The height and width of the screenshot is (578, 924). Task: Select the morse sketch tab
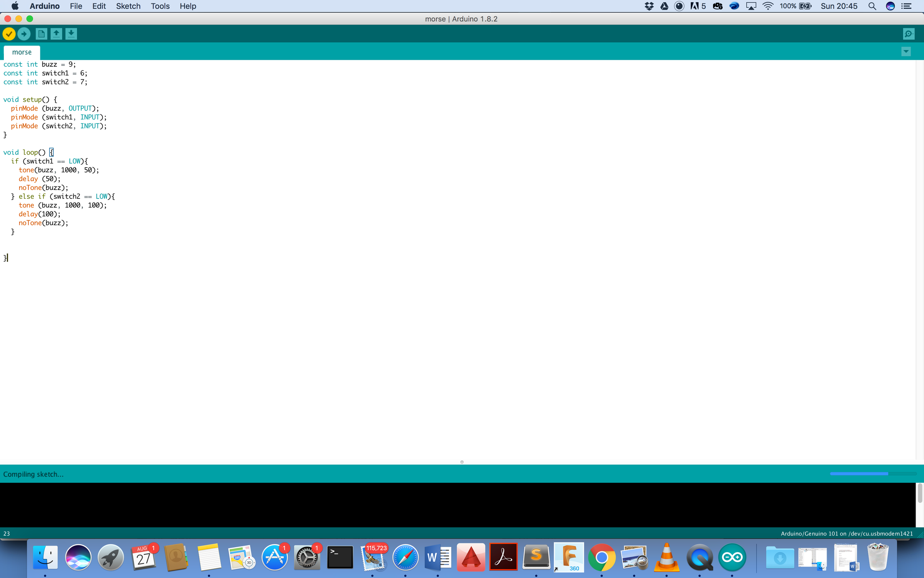point(22,52)
